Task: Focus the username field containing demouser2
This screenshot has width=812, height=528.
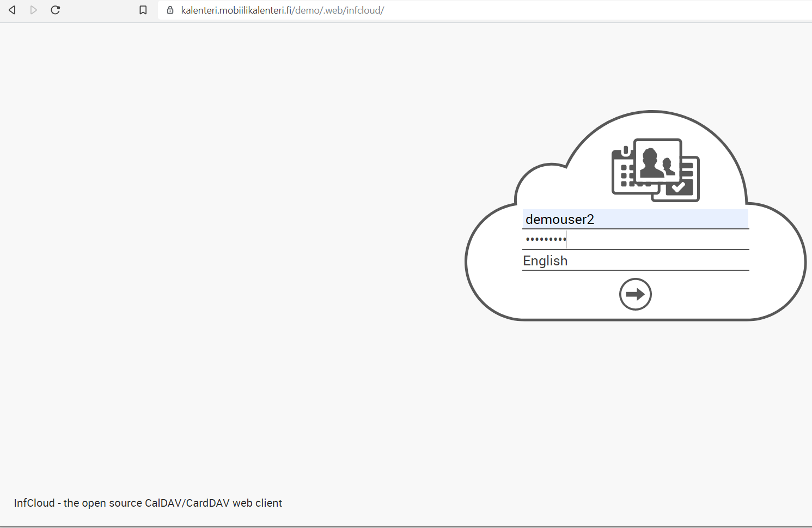Action: tap(635, 219)
